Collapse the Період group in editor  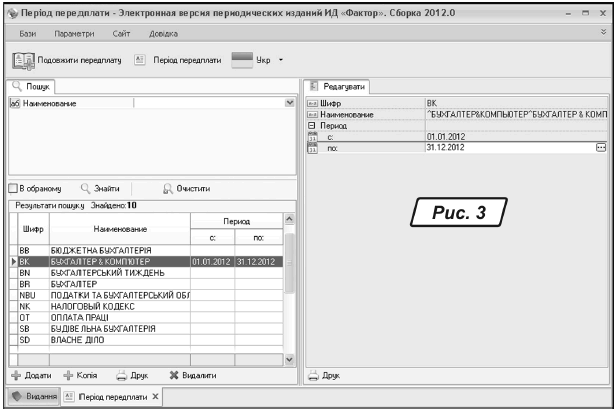tap(311, 125)
